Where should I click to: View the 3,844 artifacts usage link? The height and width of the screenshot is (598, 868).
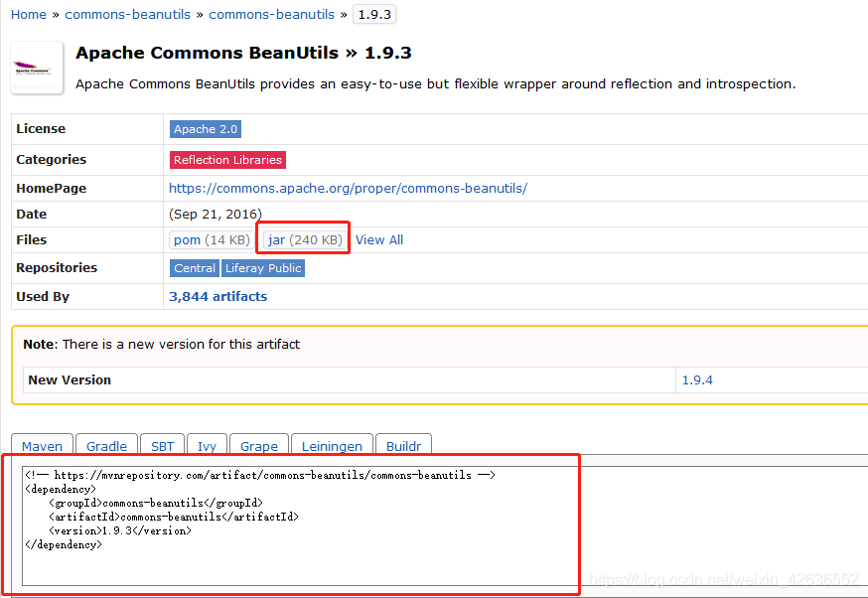click(x=217, y=296)
